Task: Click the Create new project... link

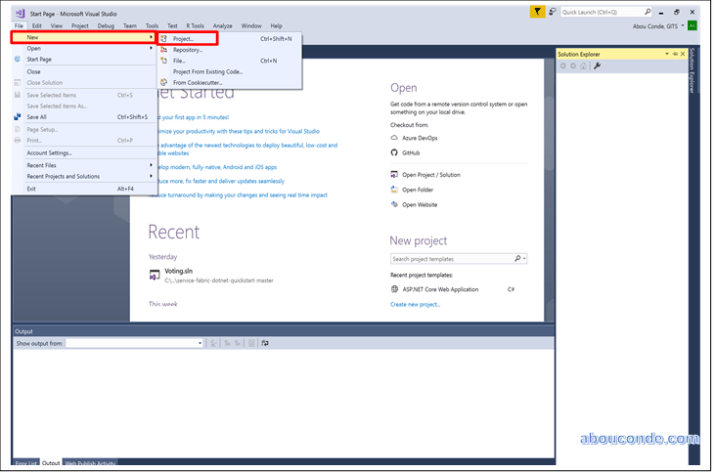Action: 415,304
